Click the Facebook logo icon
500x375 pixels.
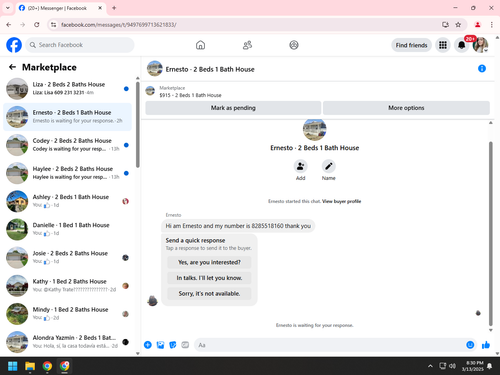pos(14,45)
